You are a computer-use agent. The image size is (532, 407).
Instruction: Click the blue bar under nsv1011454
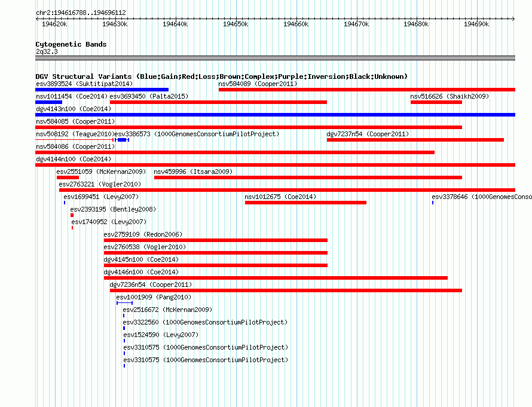point(49,102)
